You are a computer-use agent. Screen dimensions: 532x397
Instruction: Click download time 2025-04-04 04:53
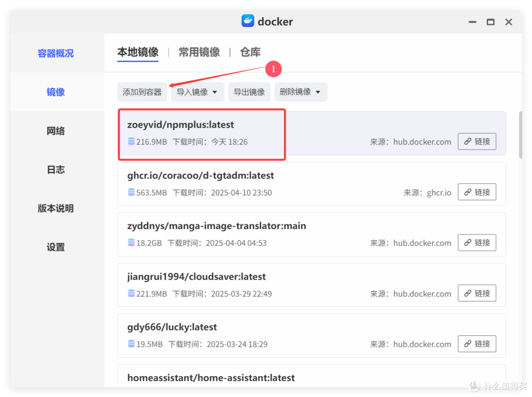click(236, 243)
